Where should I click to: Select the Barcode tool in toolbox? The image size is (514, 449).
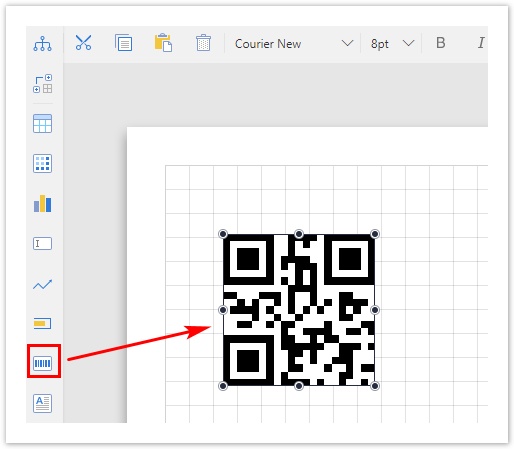[43, 363]
